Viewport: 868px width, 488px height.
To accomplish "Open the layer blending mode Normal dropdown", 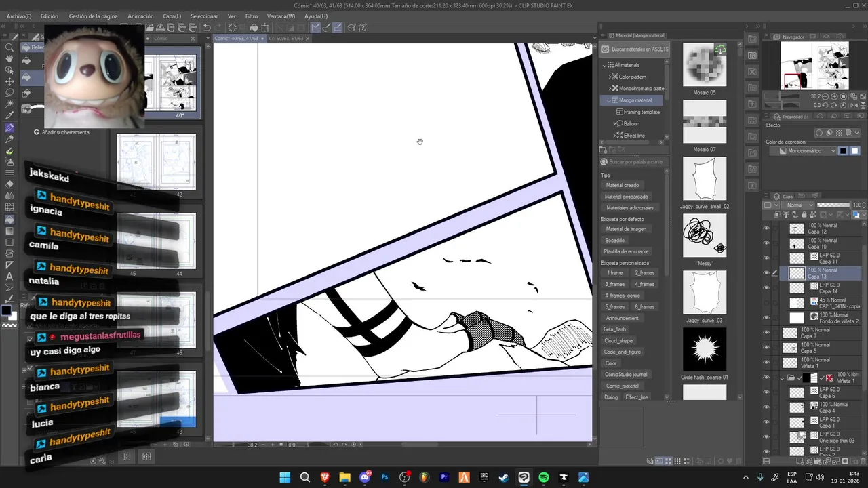I will click(x=798, y=205).
